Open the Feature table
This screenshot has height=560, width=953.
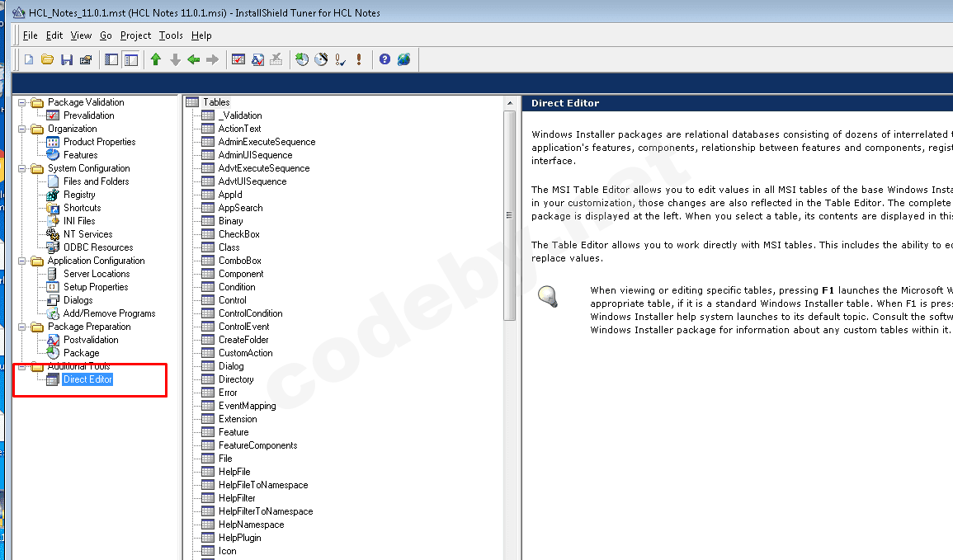pyautogui.click(x=234, y=432)
